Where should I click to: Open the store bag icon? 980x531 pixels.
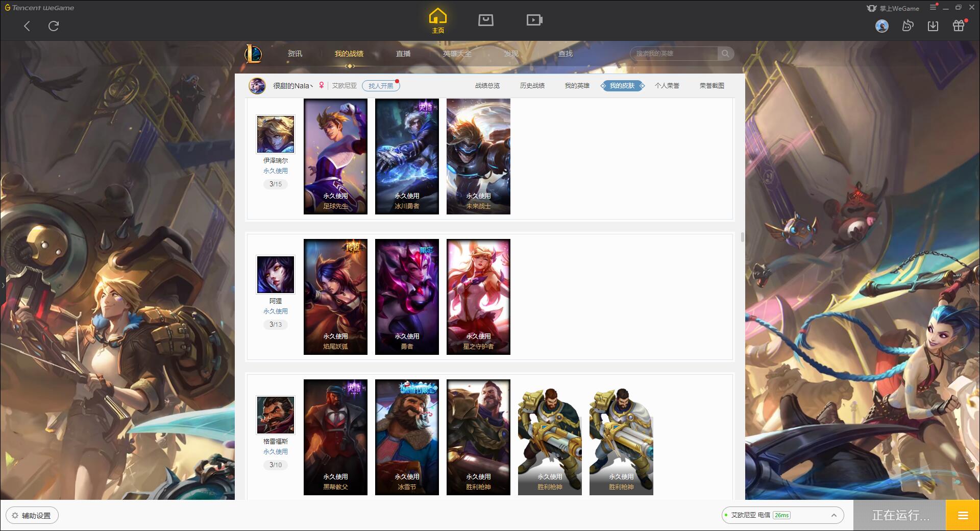[486, 20]
